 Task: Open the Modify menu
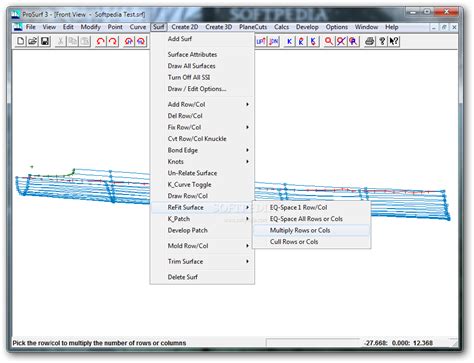point(91,27)
